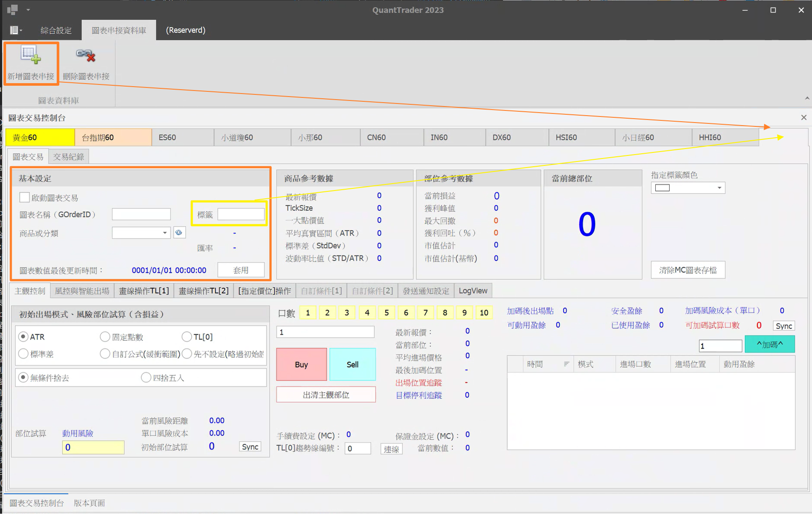Select the ATR radio button
Viewport: 812px width, 514px height.
[23, 336]
